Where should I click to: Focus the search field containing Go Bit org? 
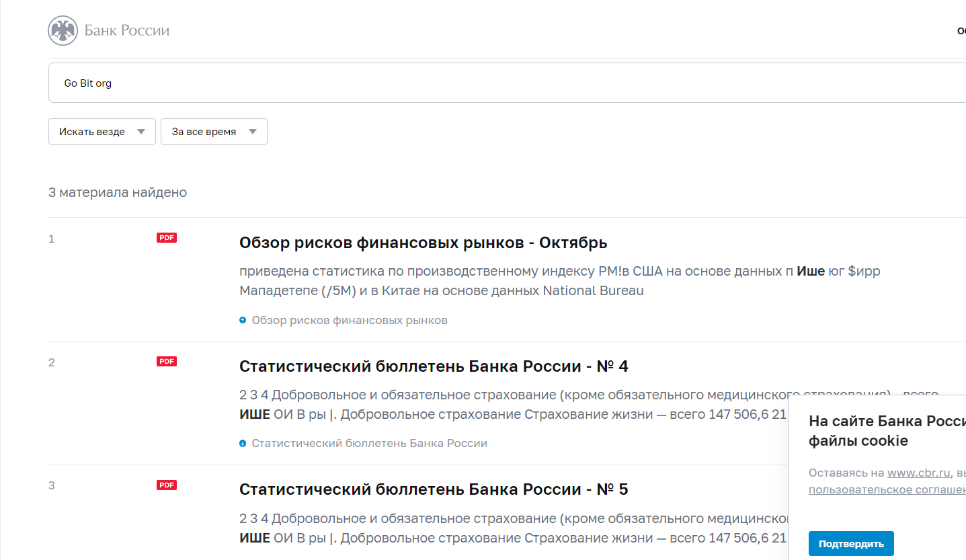tap(507, 83)
